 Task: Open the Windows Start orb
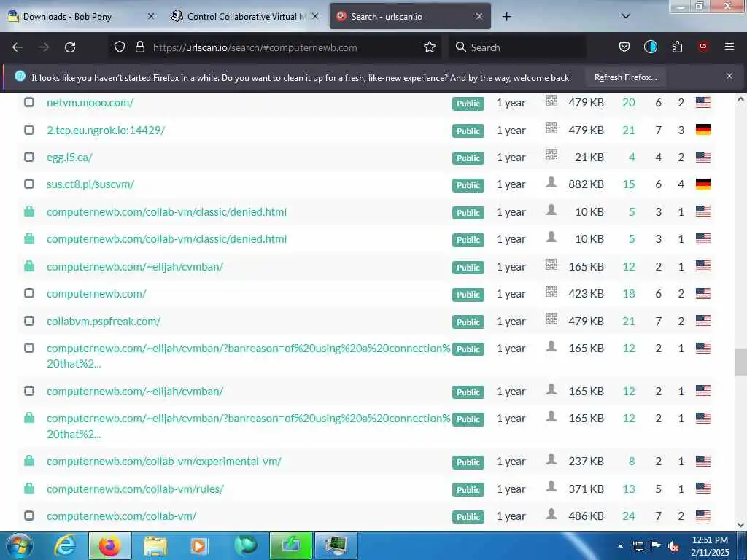coord(20,545)
